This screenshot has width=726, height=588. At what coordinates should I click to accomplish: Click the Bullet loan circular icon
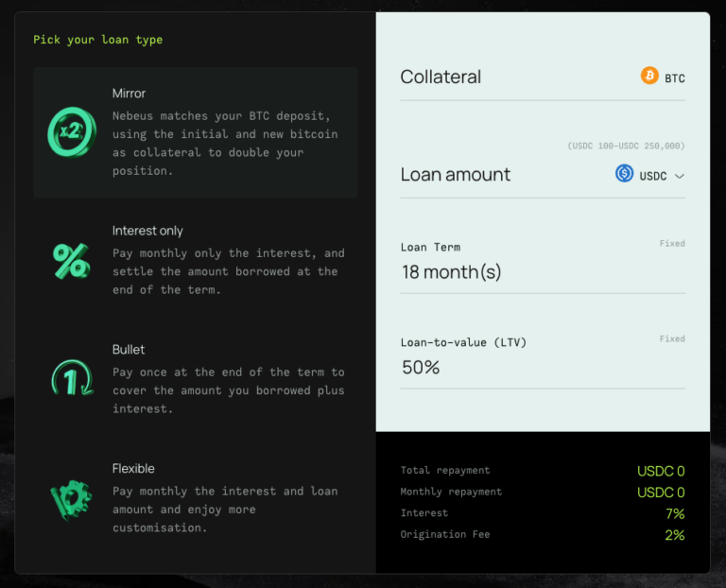(x=70, y=378)
